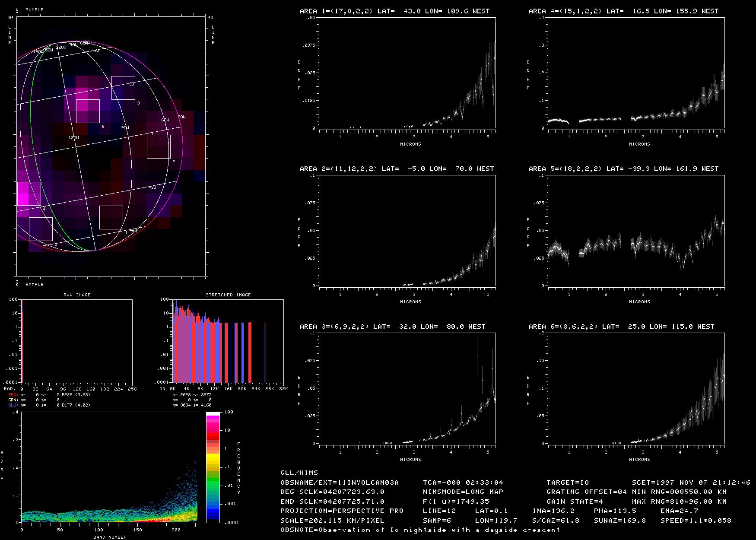Click the OBSNOTE observation description line
The width and height of the screenshot is (756, 540).
(420, 530)
